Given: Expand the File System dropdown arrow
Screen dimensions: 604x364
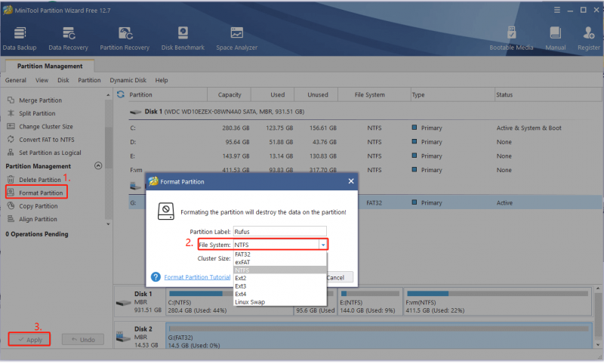Looking at the screenshot, I should click(323, 245).
